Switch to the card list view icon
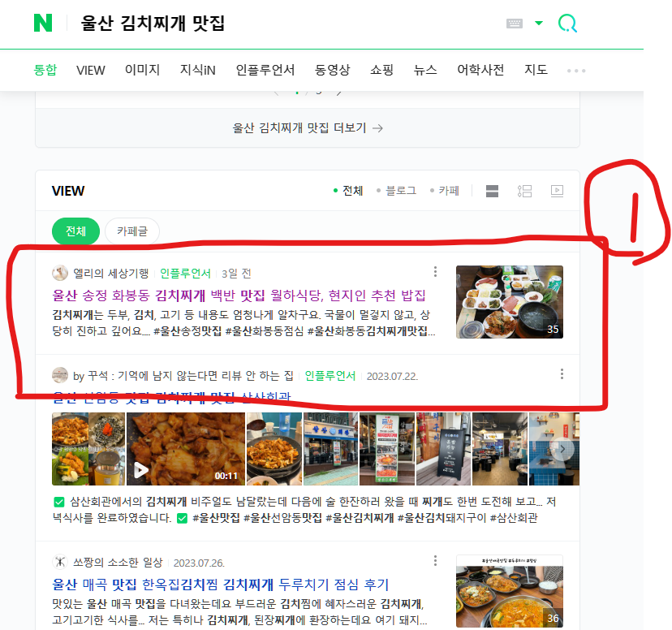Viewport: 672px width, 630px height. point(492,191)
